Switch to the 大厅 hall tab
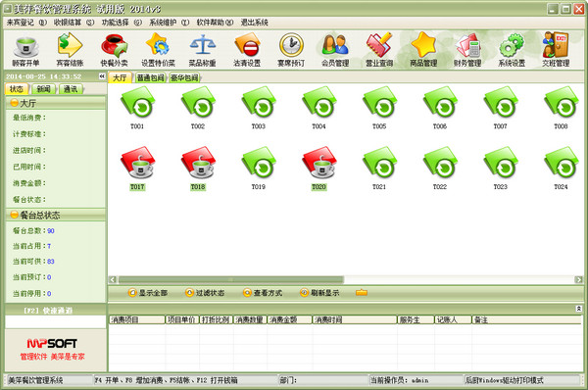Viewport: 588px width, 390px height. pos(120,77)
